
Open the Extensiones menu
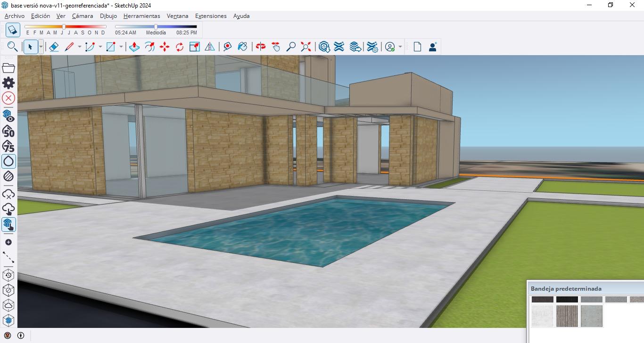pos(211,16)
